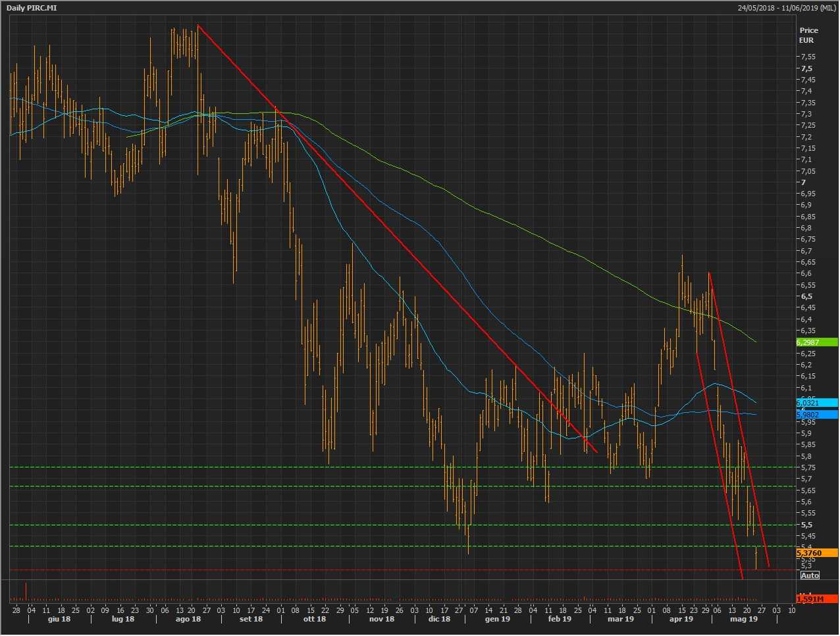Click the 'apr 19' month label
The image size is (840, 636).
[681, 619]
